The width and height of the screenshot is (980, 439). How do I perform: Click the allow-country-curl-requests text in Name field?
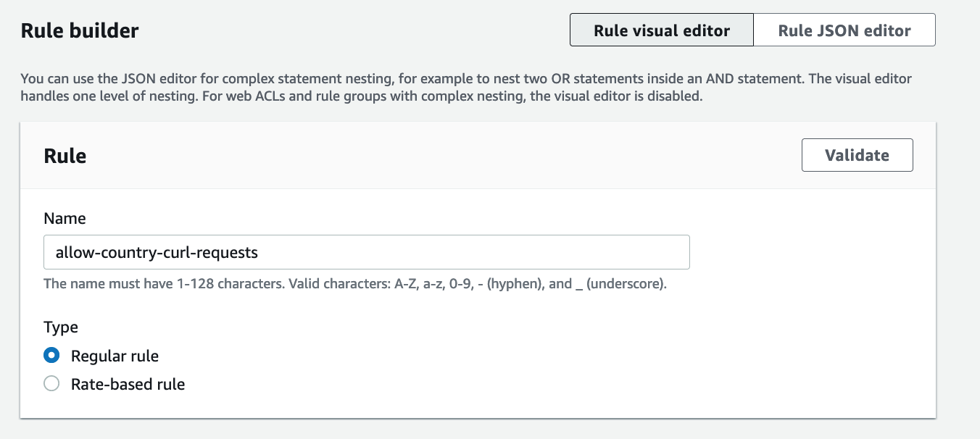point(157,252)
